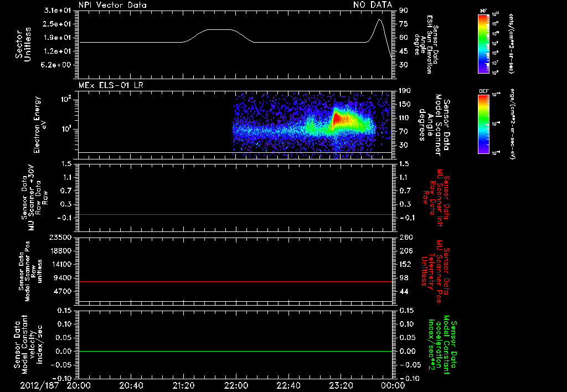This screenshot has height=392, width=567.
Task: Click the 'MEx ELS-01 LR' panel title
Action: click(x=111, y=86)
